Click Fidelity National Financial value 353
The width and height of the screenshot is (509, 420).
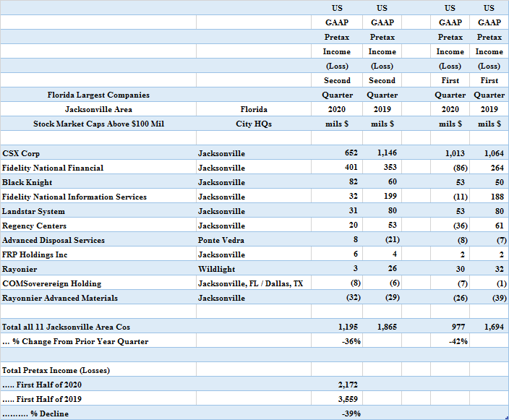point(390,167)
